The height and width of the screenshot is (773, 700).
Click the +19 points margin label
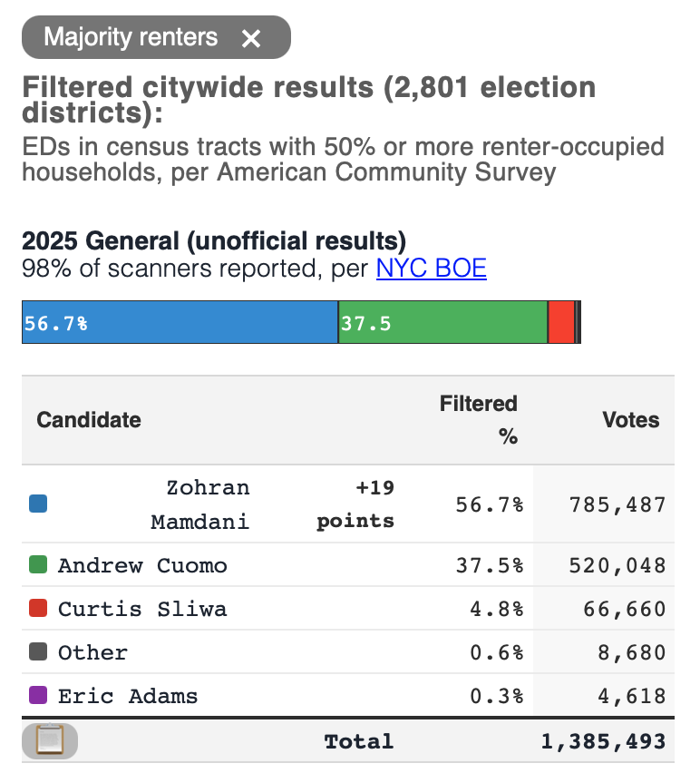(x=355, y=504)
